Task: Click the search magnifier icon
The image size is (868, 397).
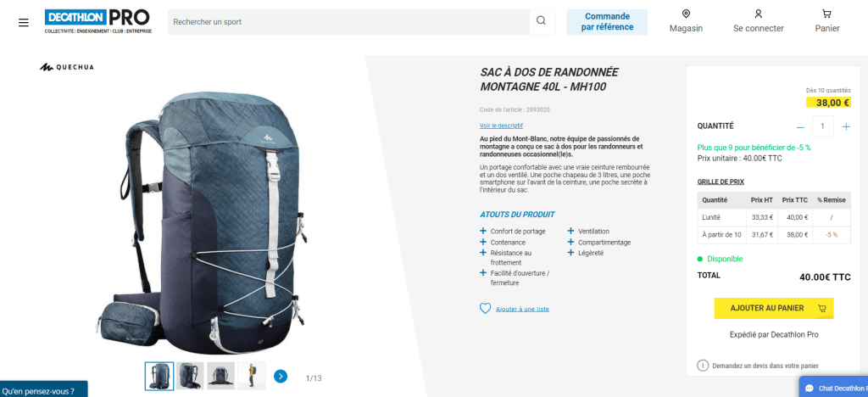Action: [x=542, y=21]
